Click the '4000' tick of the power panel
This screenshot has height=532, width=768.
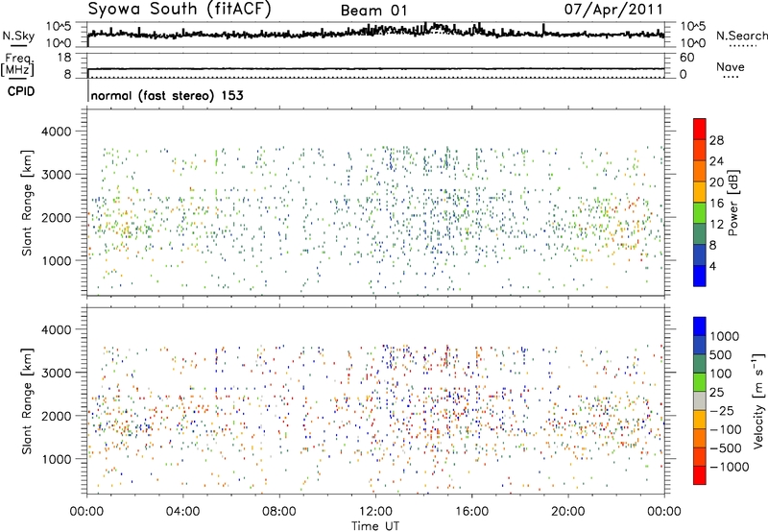(56, 132)
